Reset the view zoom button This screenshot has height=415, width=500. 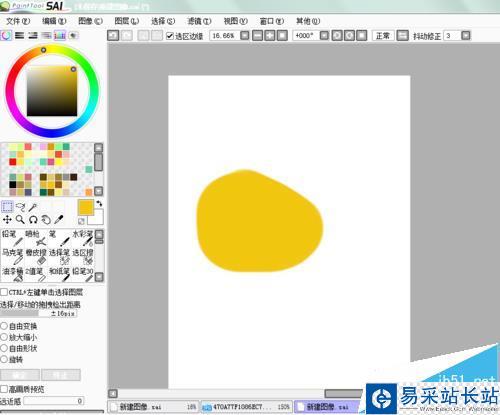point(282,35)
